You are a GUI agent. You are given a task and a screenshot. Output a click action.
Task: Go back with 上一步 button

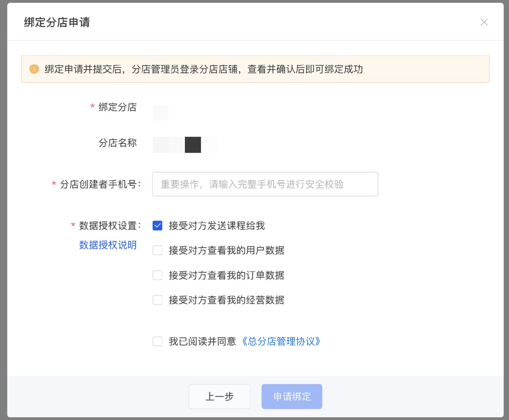[220, 396]
